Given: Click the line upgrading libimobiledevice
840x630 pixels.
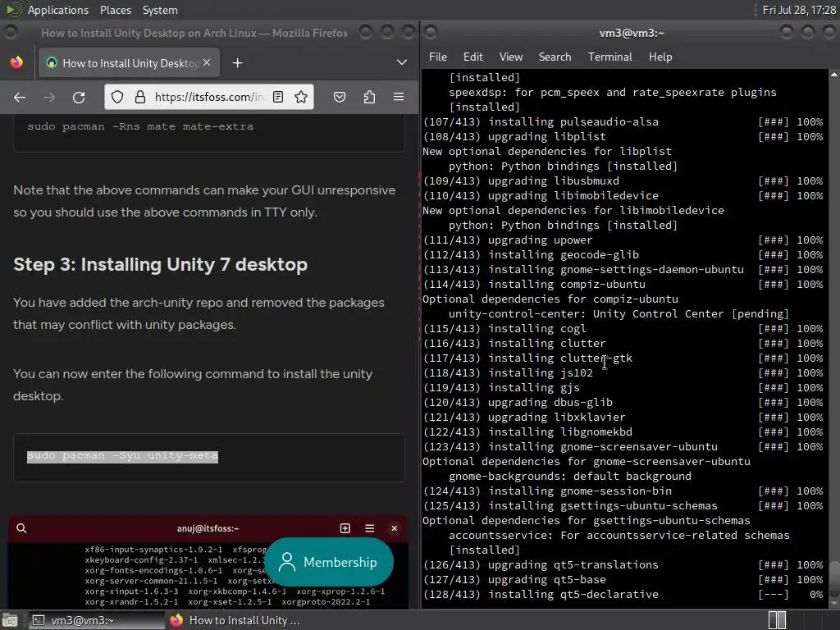Looking at the screenshot, I should pos(623,195).
